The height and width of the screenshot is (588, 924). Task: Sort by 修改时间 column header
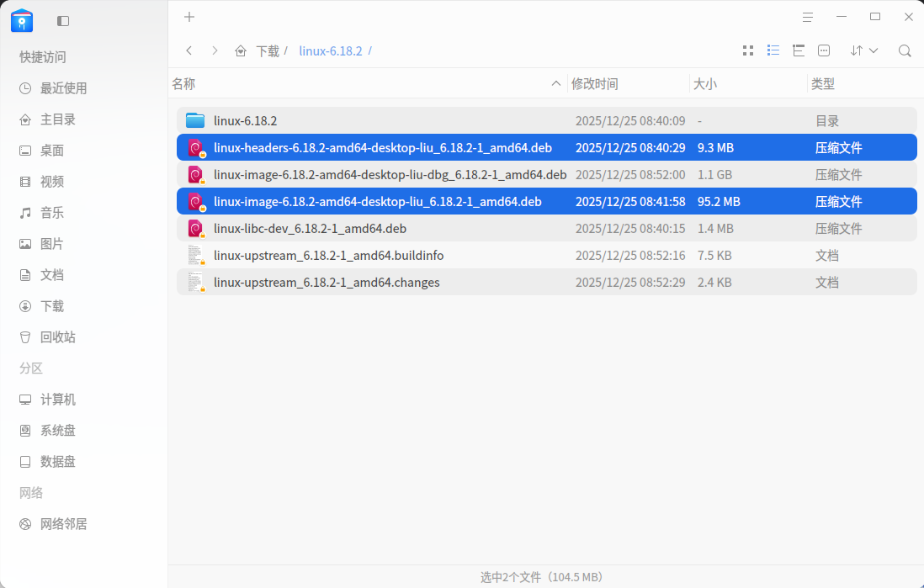[x=628, y=83]
